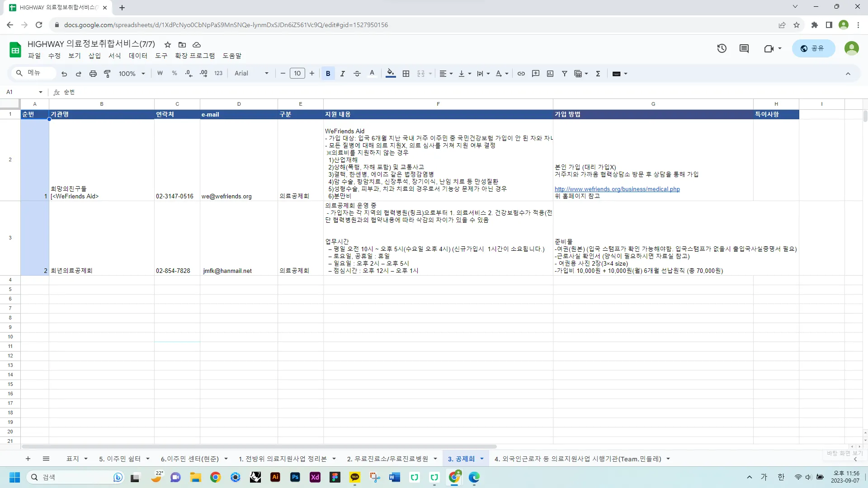Toggle italic formatting
This screenshot has width=868, height=488.
(342, 74)
